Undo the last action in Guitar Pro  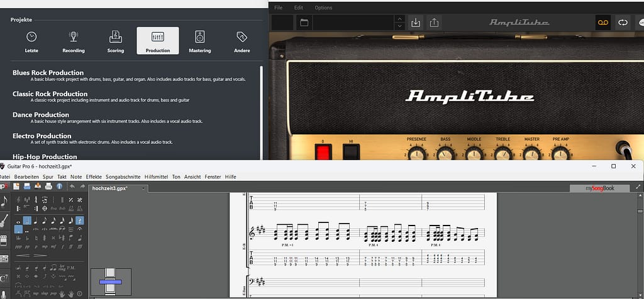(72, 186)
